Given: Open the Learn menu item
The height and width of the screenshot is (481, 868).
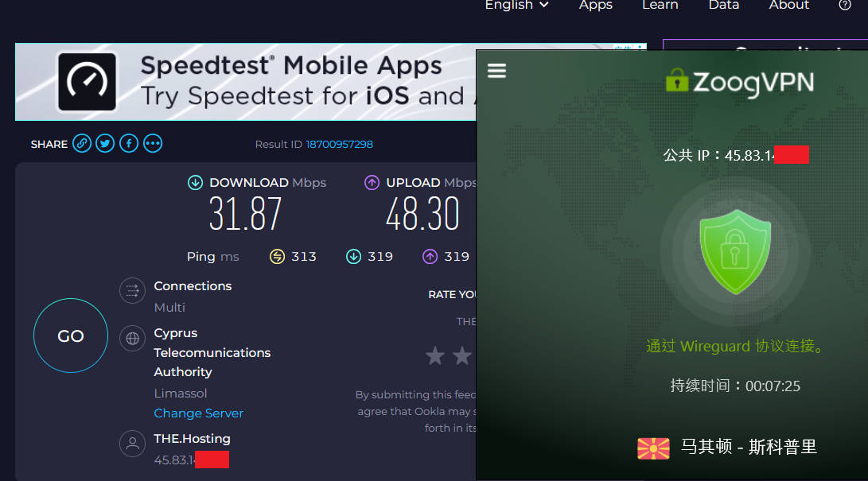Looking at the screenshot, I should tap(660, 5).
